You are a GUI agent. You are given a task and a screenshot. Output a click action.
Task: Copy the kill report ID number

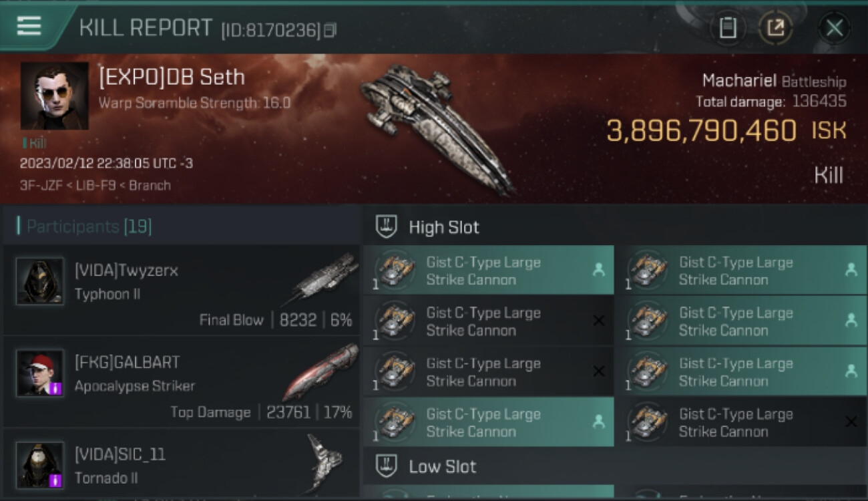330,30
